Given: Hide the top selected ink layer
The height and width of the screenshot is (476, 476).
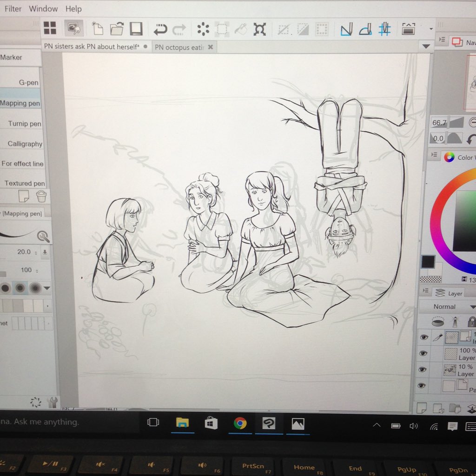Looking at the screenshot, I should 423,337.
